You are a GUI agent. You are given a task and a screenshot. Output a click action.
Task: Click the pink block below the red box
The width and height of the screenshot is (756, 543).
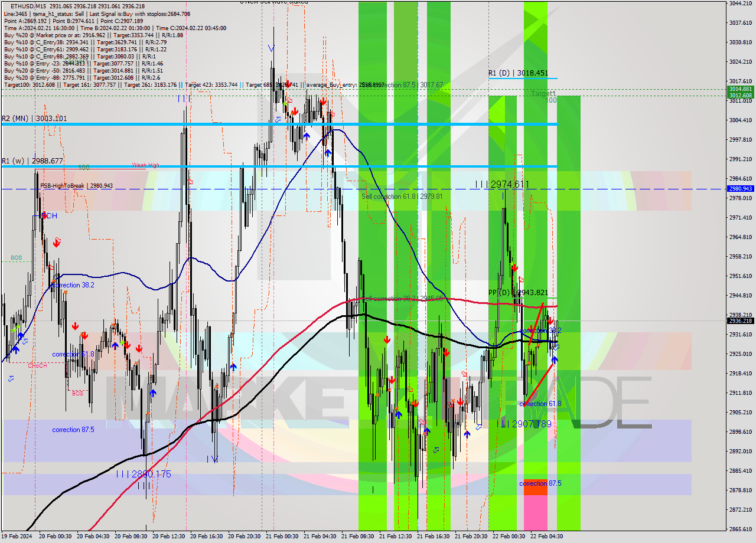(x=536, y=512)
